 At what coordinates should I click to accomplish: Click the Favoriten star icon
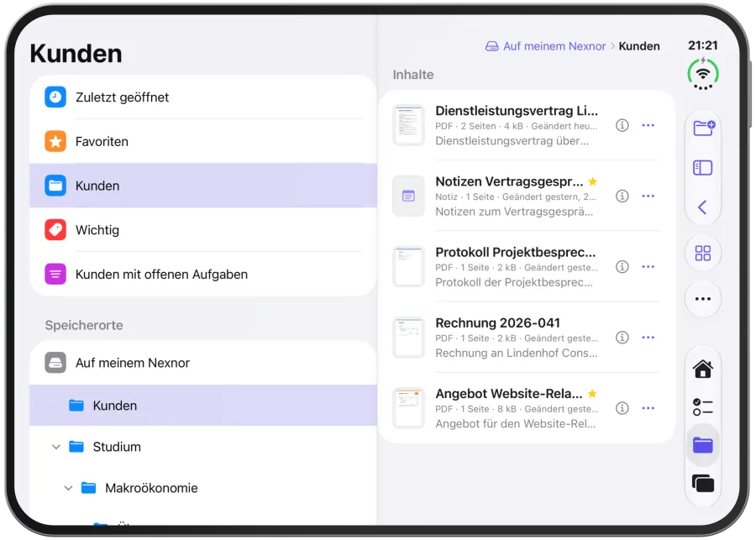[55, 141]
